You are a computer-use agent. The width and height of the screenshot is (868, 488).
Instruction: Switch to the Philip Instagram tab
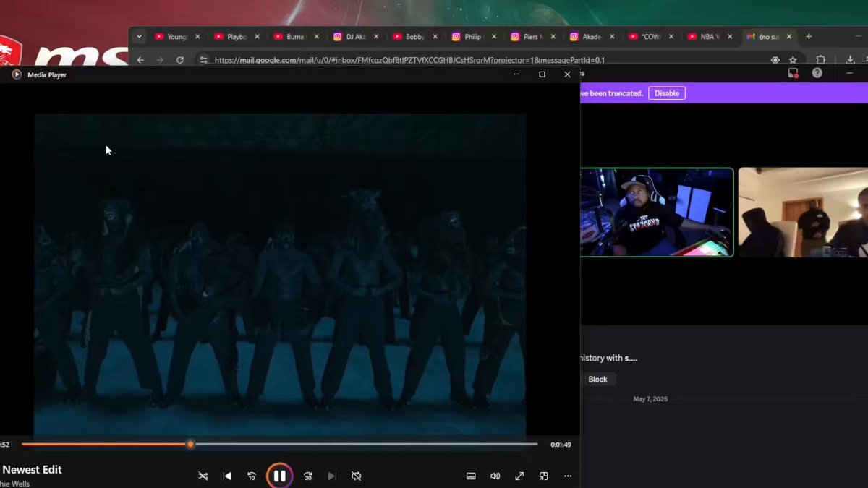tap(474, 37)
